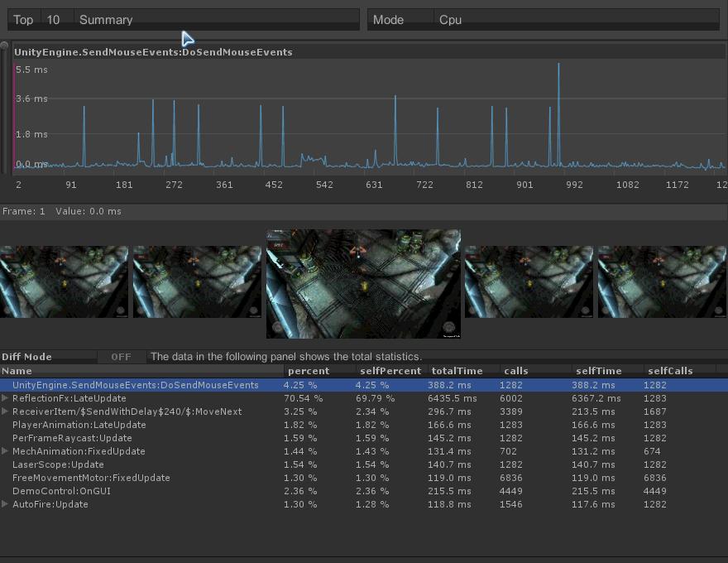Select the MechAnimation:FixedUpdate row name

click(79, 451)
